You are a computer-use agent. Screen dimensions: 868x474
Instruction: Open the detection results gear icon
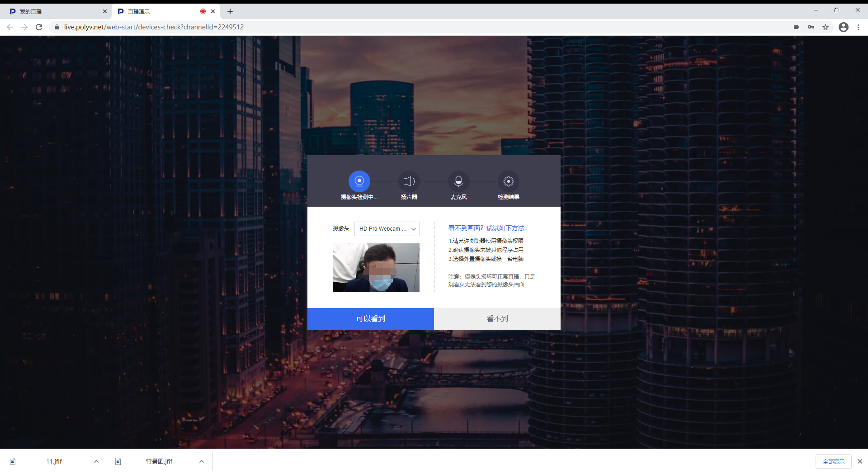tap(508, 181)
